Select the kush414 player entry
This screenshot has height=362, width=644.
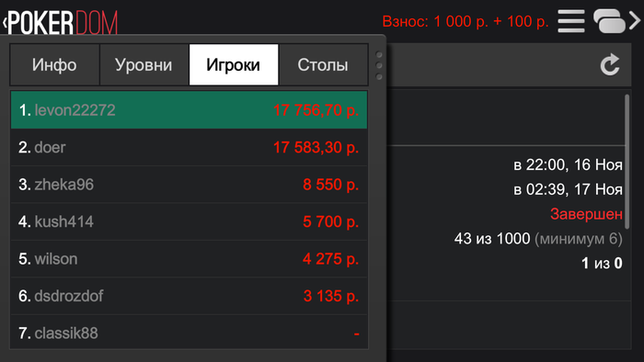click(x=189, y=221)
